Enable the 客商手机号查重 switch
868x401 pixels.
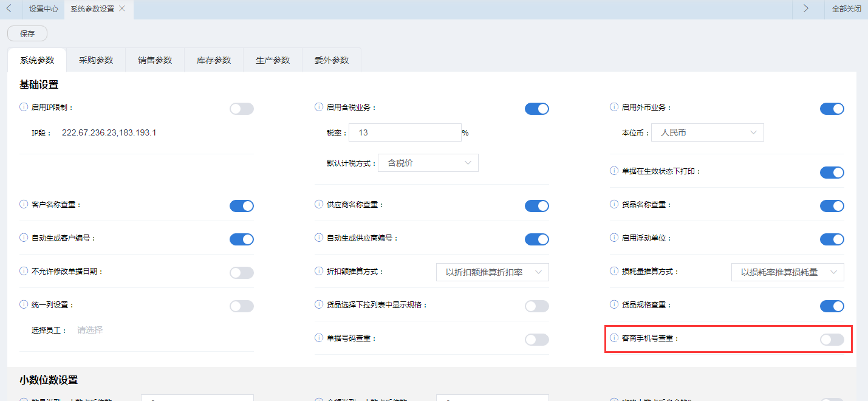[832, 340]
